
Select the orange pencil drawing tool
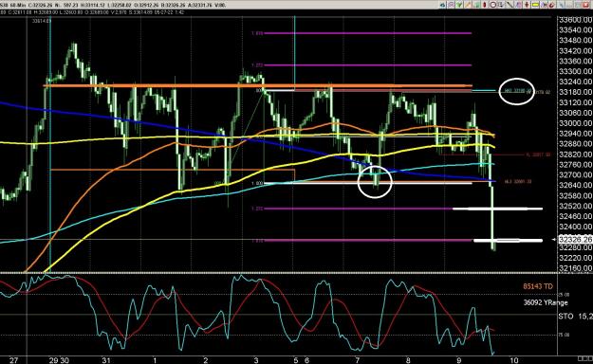(x=468, y=5)
